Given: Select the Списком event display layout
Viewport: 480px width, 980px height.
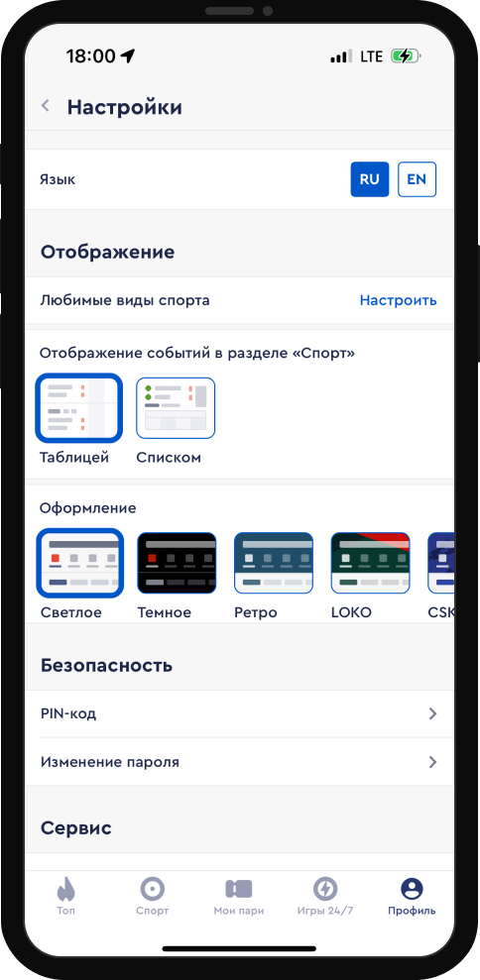Looking at the screenshot, I should point(176,407).
